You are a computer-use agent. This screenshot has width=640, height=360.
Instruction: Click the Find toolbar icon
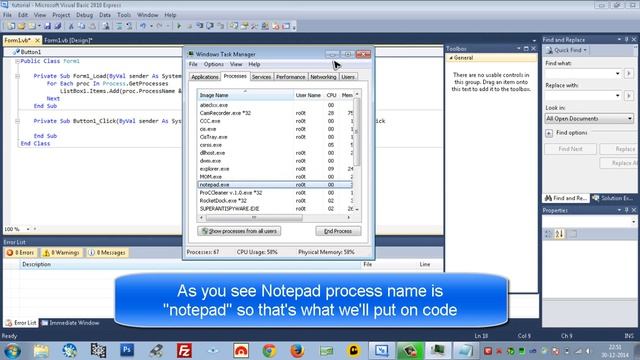106,26
